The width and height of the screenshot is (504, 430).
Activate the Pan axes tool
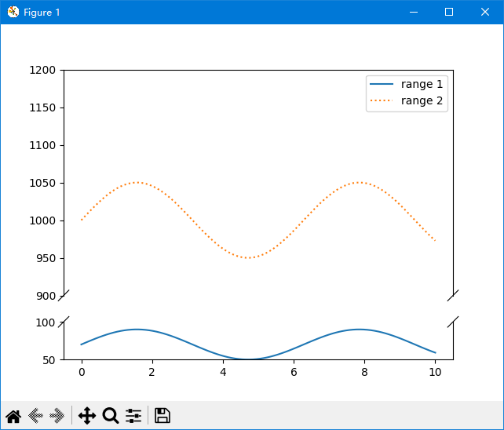tap(87, 416)
